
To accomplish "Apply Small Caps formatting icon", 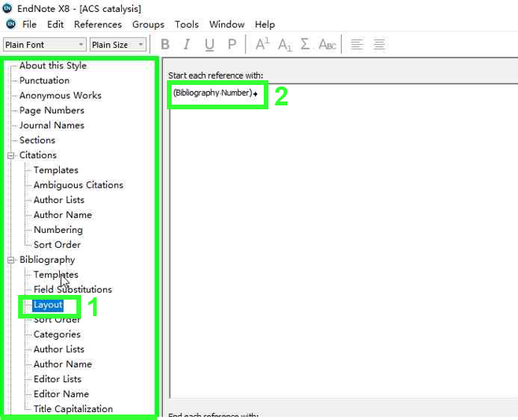I will pos(327,45).
